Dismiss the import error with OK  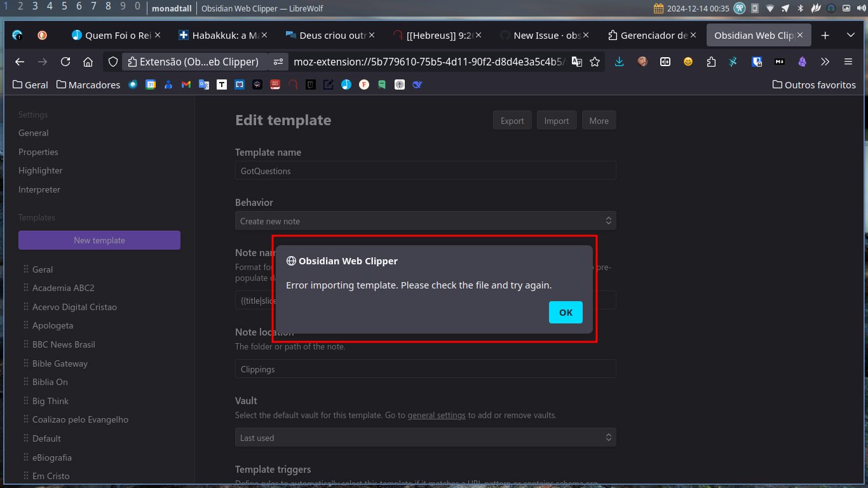(566, 312)
